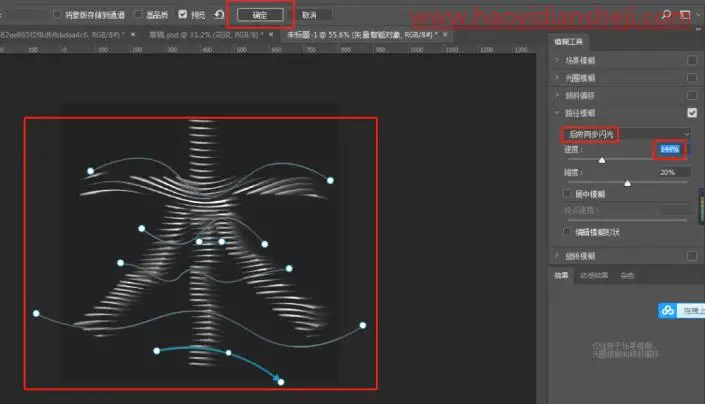Click the blue Baidu cloud icon
The height and width of the screenshot is (404, 705).
668,310
